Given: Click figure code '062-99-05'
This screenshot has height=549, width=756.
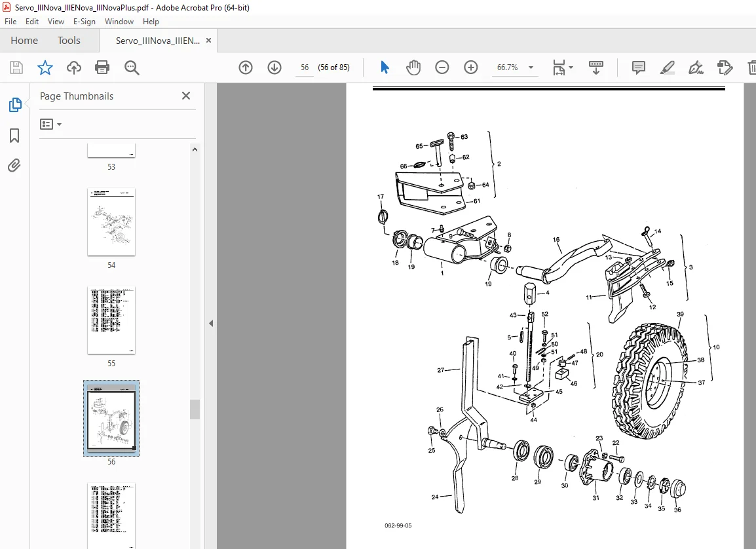Looking at the screenshot, I should [398, 526].
